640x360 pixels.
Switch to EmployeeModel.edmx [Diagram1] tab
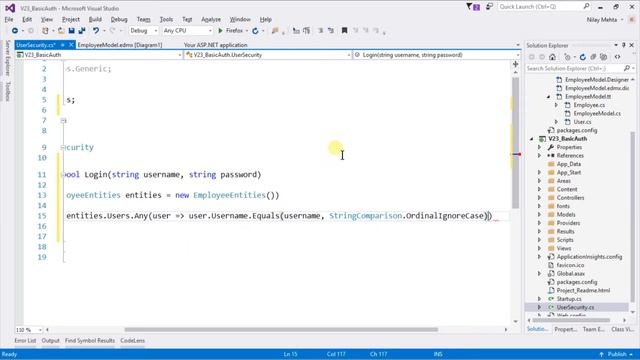point(120,45)
